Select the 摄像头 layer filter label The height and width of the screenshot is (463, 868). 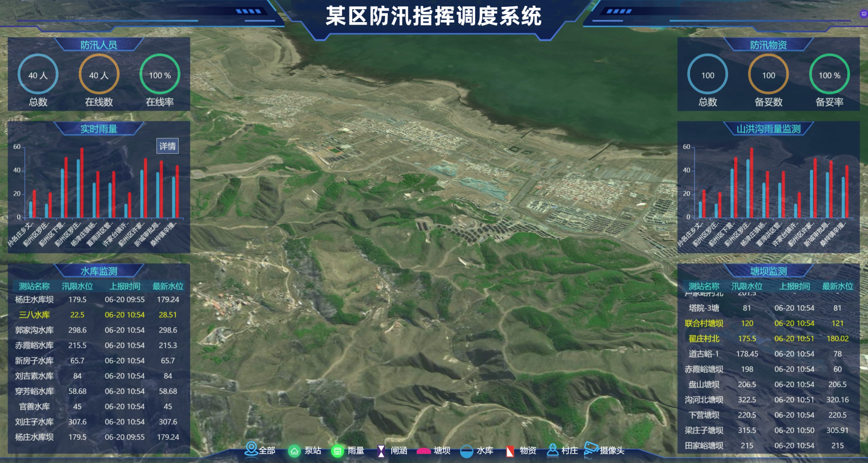tap(612, 450)
